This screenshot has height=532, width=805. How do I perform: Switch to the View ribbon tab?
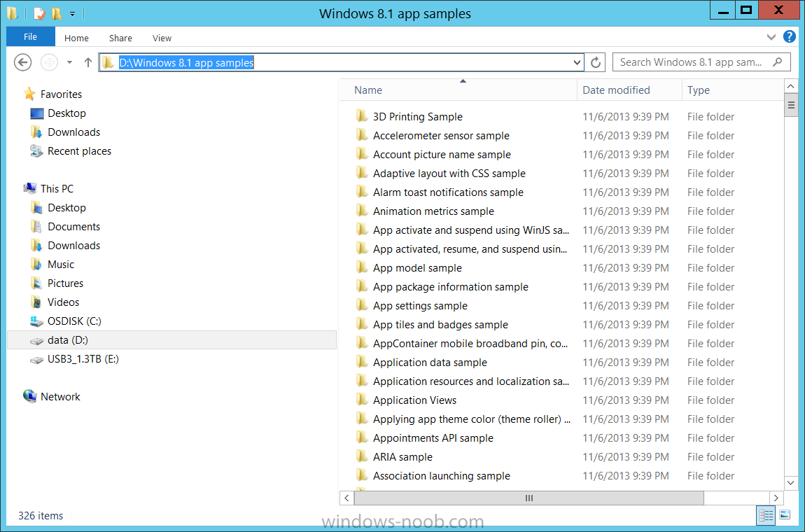click(162, 38)
